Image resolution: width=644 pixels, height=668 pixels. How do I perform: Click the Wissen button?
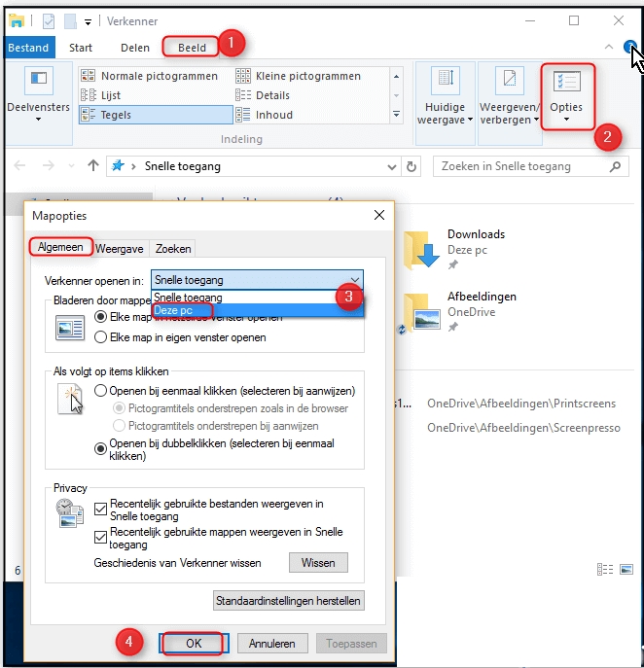[317, 562]
